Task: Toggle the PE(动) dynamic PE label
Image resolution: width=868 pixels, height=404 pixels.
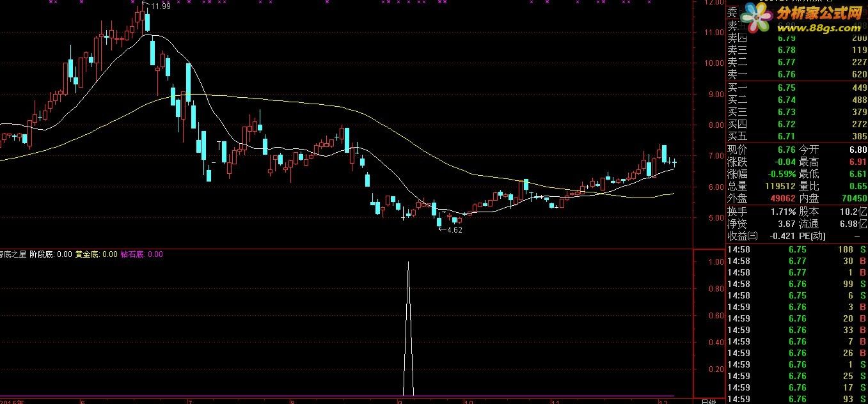Action: click(x=813, y=236)
